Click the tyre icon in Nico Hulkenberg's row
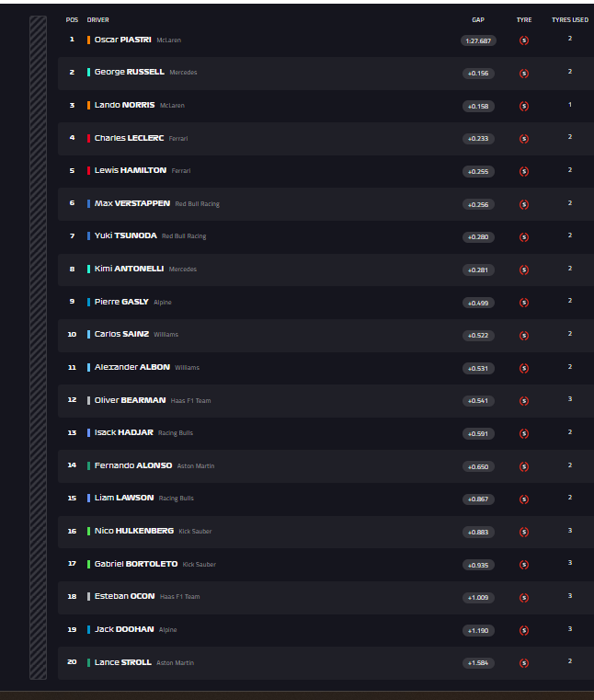The width and height of the screenshot is (594, 700). [x=524, y=532]
